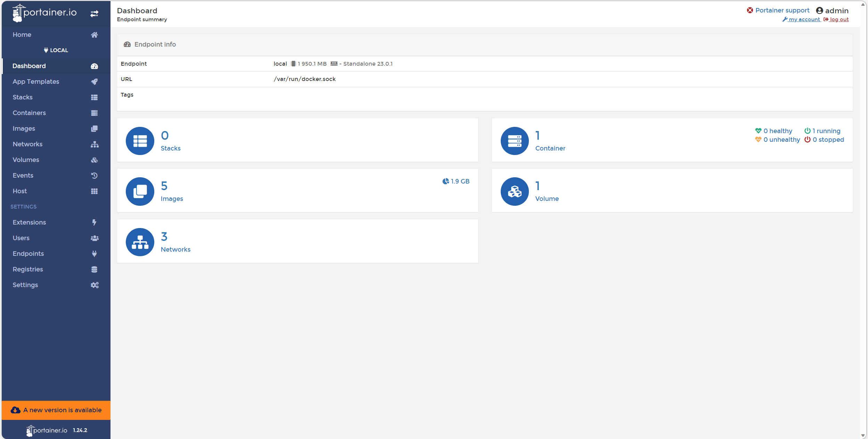The width and height of the screenshot is (868, 439).
Task: Click the plug icon next to Endpoints
Action: (x=94, y=254)
